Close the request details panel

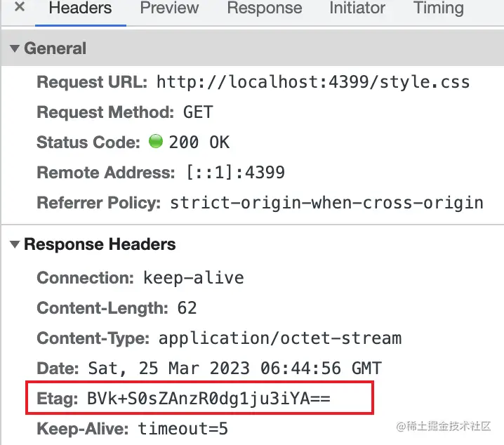(20, 8)
